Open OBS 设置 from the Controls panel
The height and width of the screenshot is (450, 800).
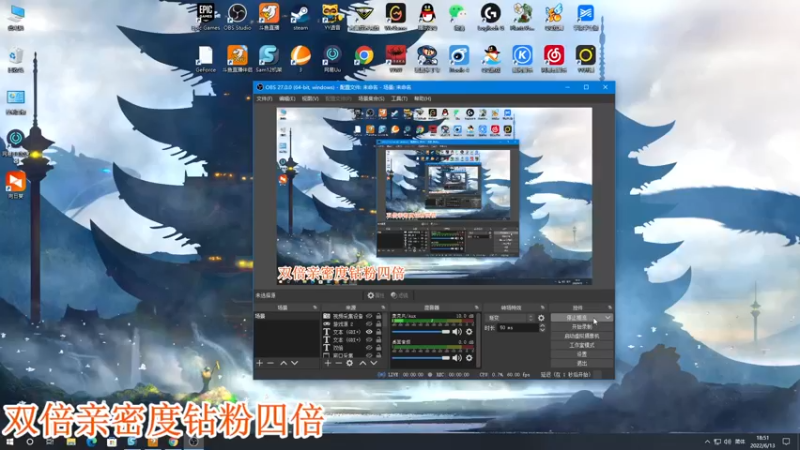click(x=582, y=354)
